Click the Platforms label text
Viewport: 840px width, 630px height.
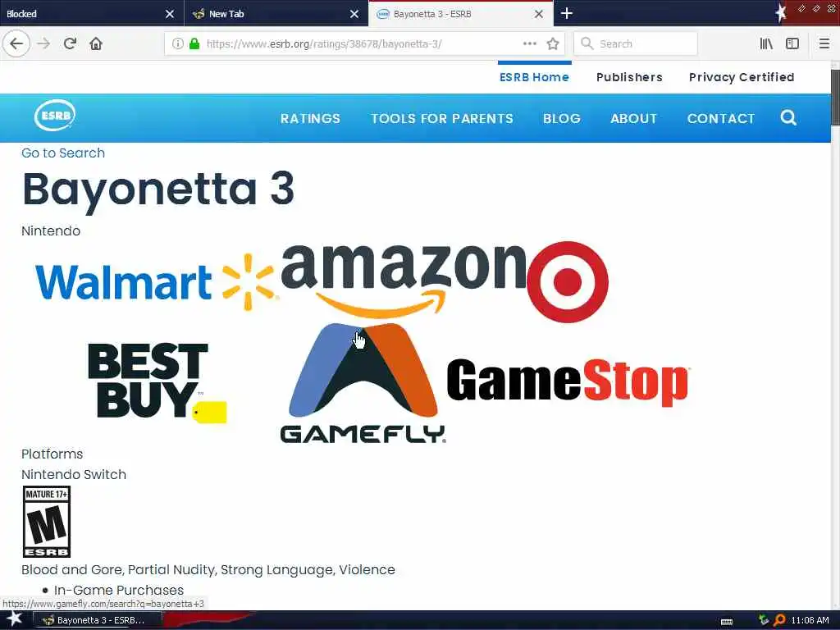pos(52,454)
